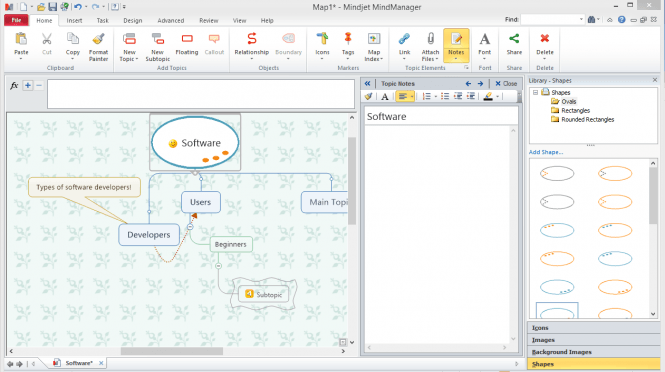Paste from the clipboard

point(21,46)
